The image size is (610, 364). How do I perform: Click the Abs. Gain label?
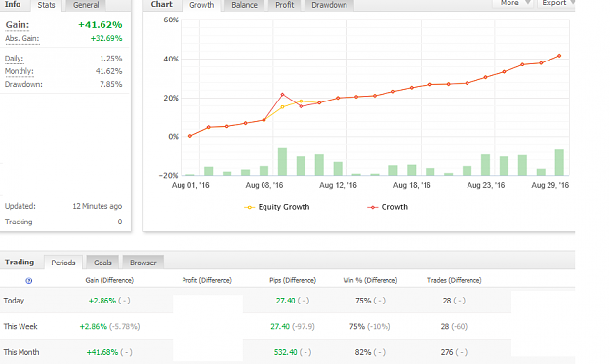(x=21, y=38)
